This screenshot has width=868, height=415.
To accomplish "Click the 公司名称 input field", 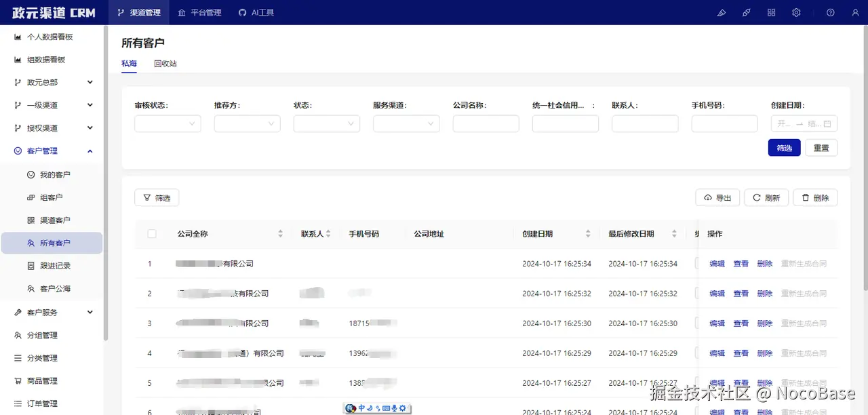I will click(486, 123).
